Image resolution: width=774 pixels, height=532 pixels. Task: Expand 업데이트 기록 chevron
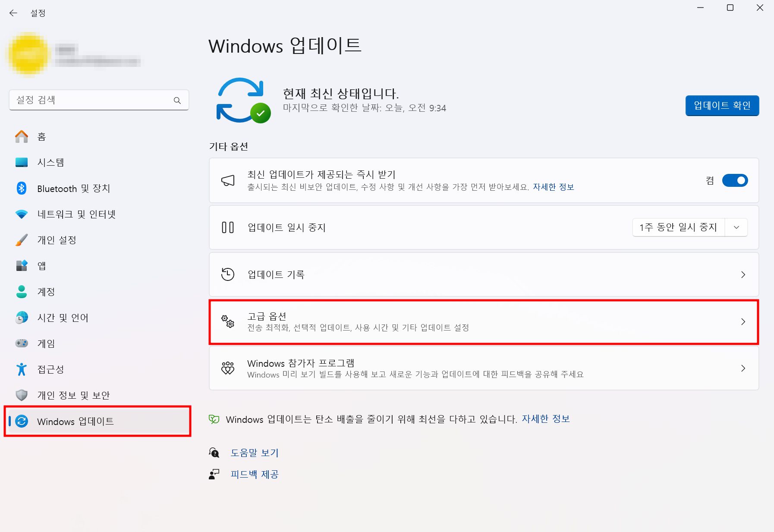pyautogui.click(x=743, y=274)
